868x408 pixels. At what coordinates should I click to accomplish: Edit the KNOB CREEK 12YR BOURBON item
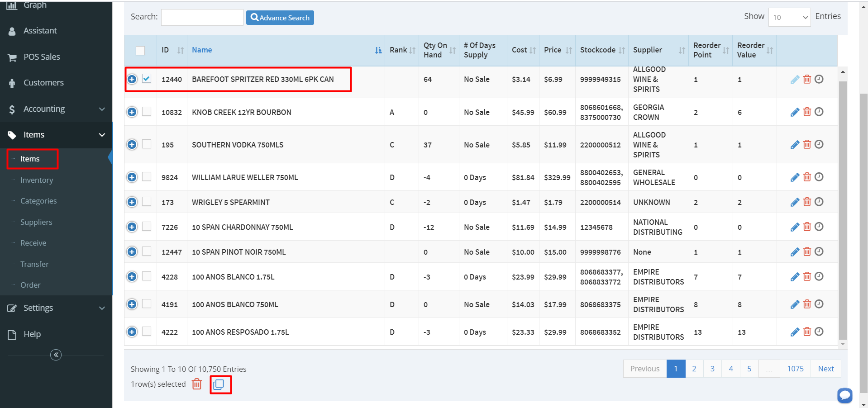click(794, 112)
